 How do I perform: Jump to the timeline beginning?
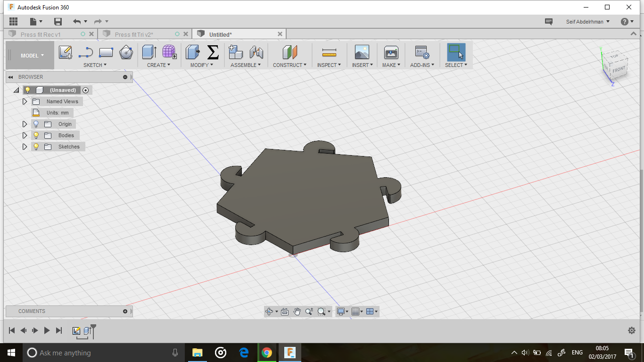coord(12,330)
